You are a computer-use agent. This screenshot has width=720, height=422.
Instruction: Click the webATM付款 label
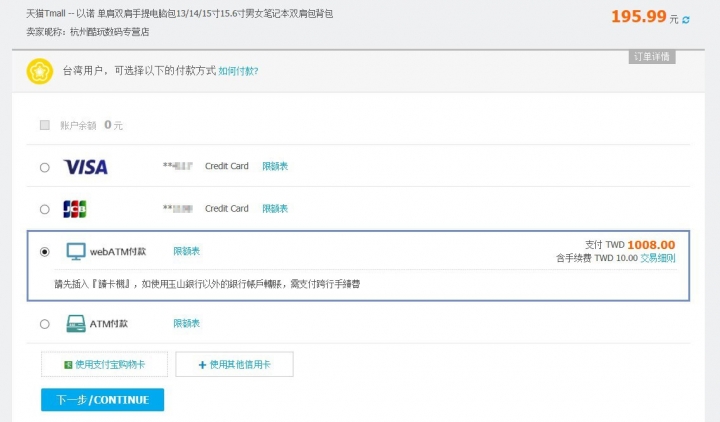(118, 252)
